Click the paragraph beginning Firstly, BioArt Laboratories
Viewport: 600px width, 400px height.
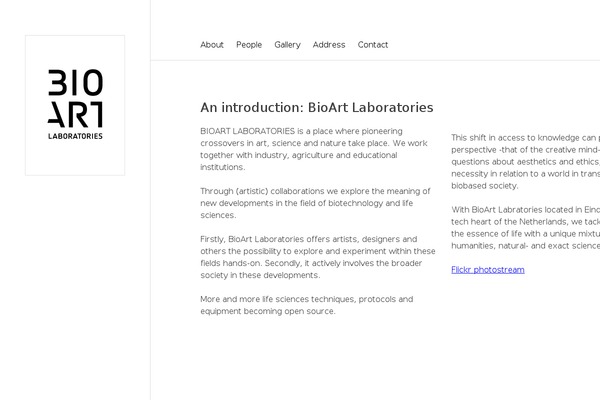318,257
